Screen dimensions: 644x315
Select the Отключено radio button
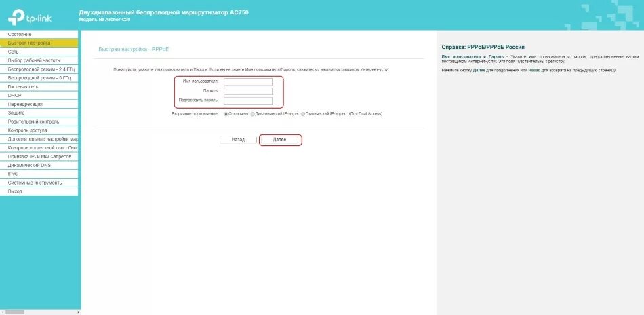[226, 114]
